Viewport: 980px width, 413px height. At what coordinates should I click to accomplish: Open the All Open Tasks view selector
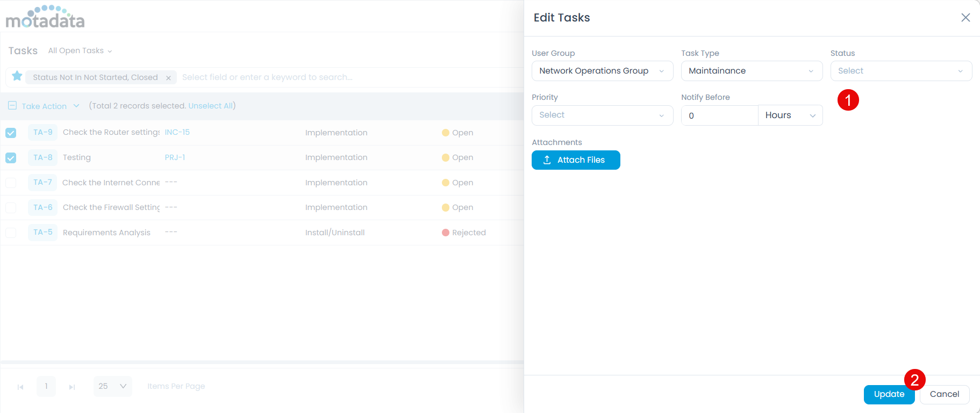[80, 50]
